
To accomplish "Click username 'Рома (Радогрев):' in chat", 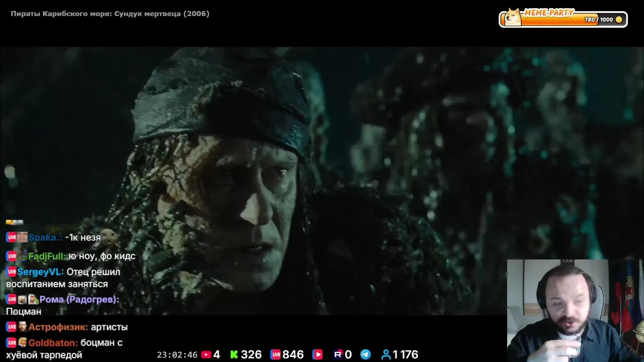I will pos(79,300).
